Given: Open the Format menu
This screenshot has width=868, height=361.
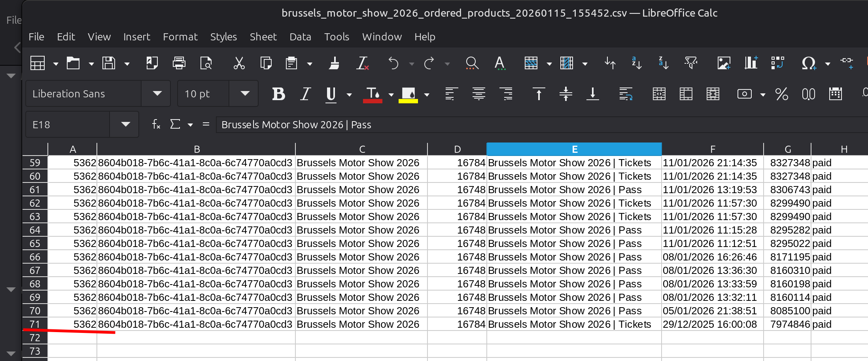Looking at the screenshot, I should 180,37.
